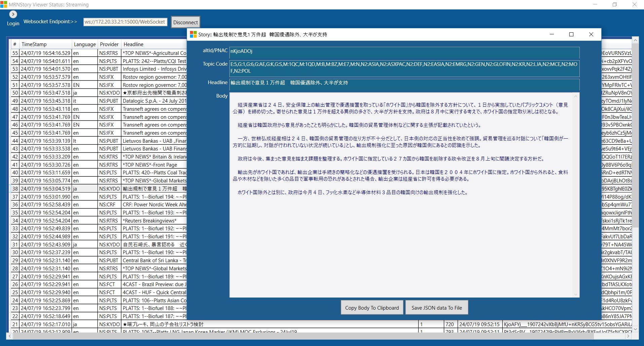Click the main grid vertical scrollbar up arrow
Viewport: 644px width, 346px height.
(x=635, y=40)
